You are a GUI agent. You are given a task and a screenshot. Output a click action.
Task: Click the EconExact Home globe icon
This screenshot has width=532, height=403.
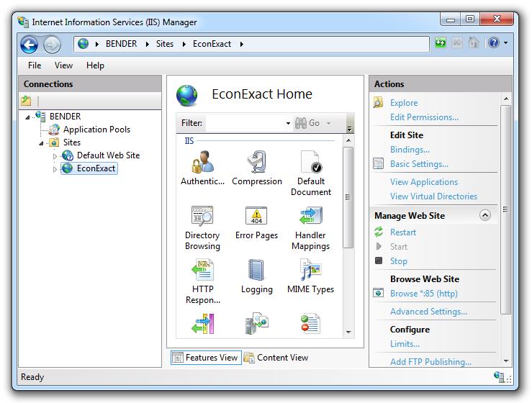click(x=186, y=95)
